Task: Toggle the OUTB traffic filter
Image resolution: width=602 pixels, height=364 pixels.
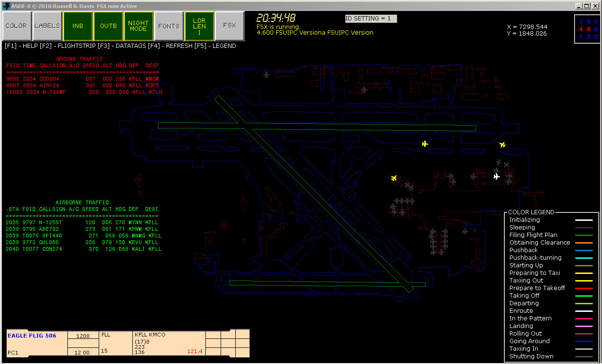Action: coord(108,26)
